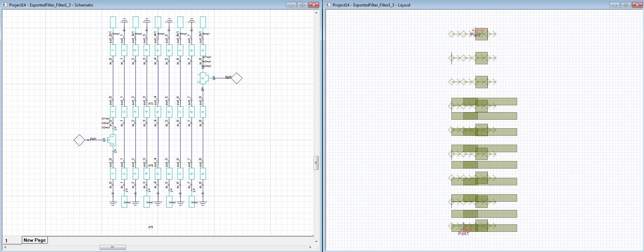Image resolution: width=644 pixels, height=252 pixels.
Task: Select middle-row component block numbered 9
Action: tap(203, 112)
